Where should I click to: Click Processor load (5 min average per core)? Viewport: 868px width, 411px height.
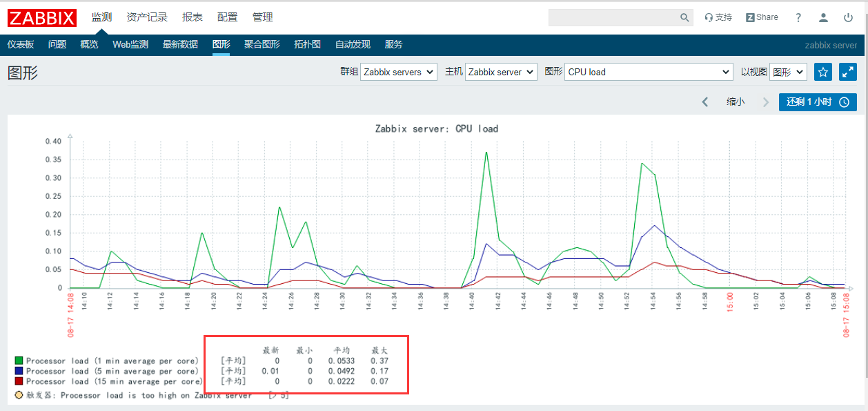pos(112,371)
